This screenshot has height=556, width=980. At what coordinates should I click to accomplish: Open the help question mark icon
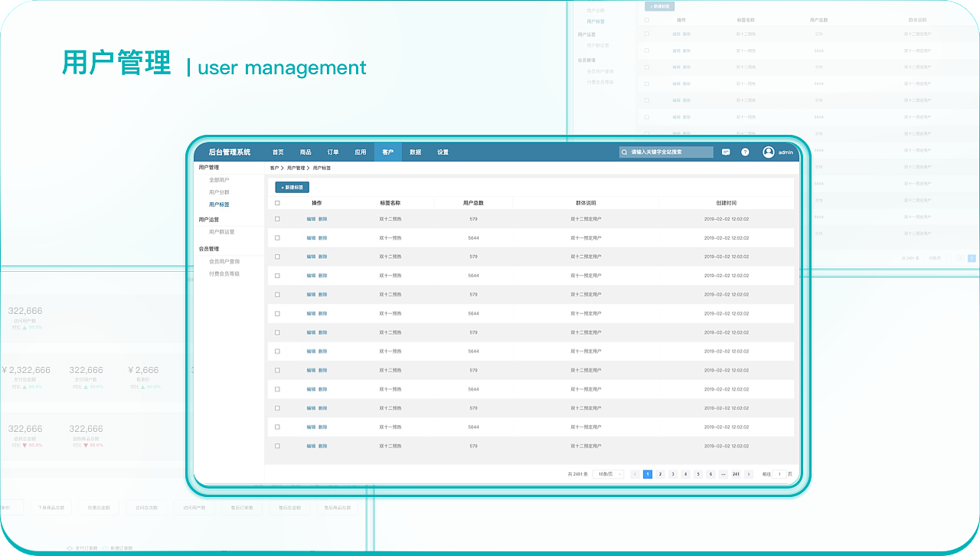click(x=745, y=152)
